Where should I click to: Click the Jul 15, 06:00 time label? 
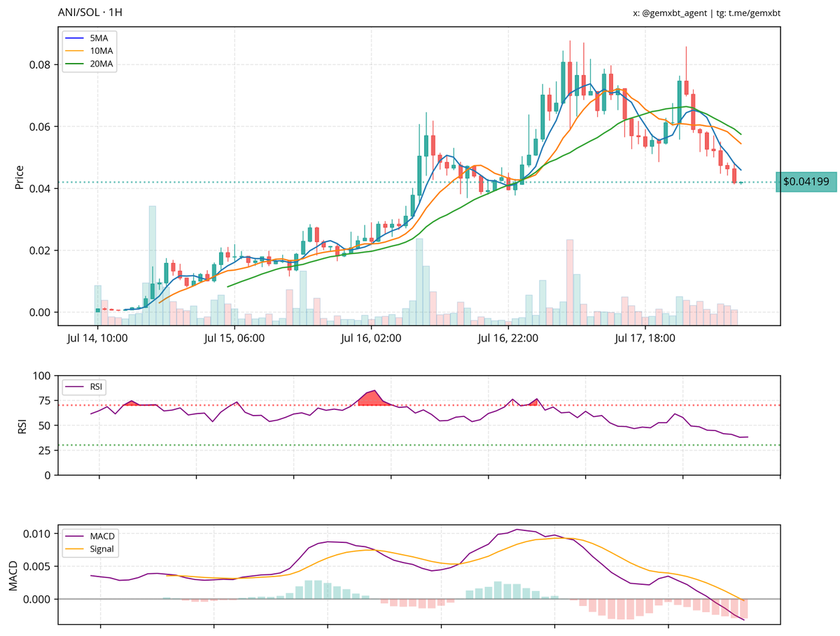pyautogui.click(x=234, y=339)
